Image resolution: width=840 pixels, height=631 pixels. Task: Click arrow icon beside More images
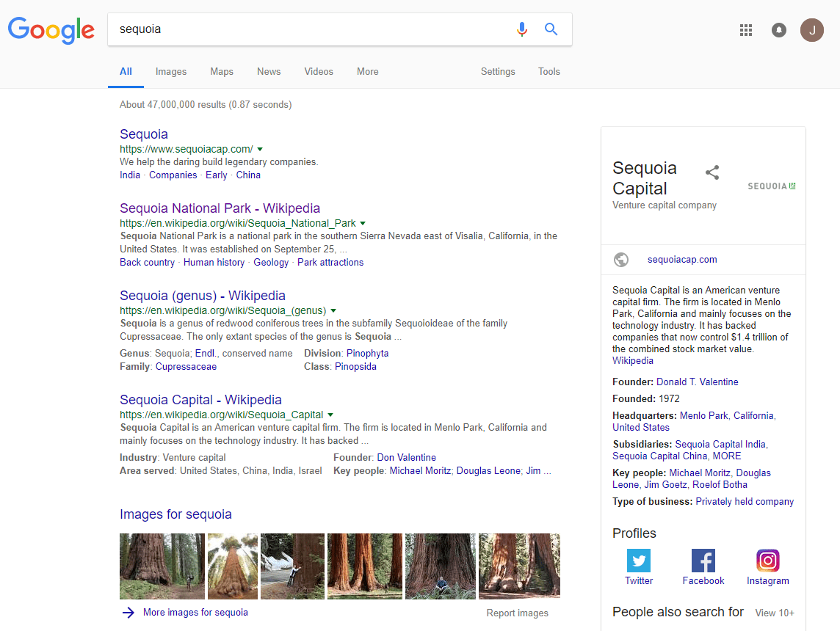coord(128,612)
